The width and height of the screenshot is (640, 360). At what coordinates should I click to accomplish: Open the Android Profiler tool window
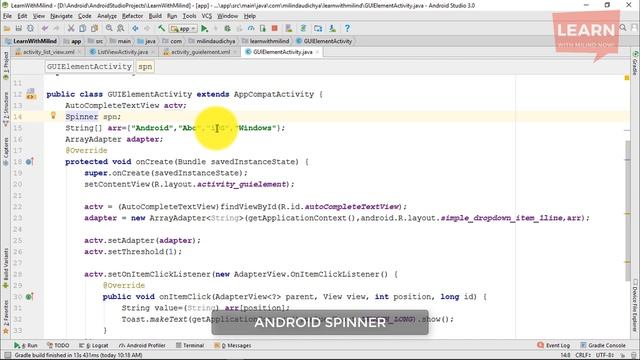click(142, 345)
